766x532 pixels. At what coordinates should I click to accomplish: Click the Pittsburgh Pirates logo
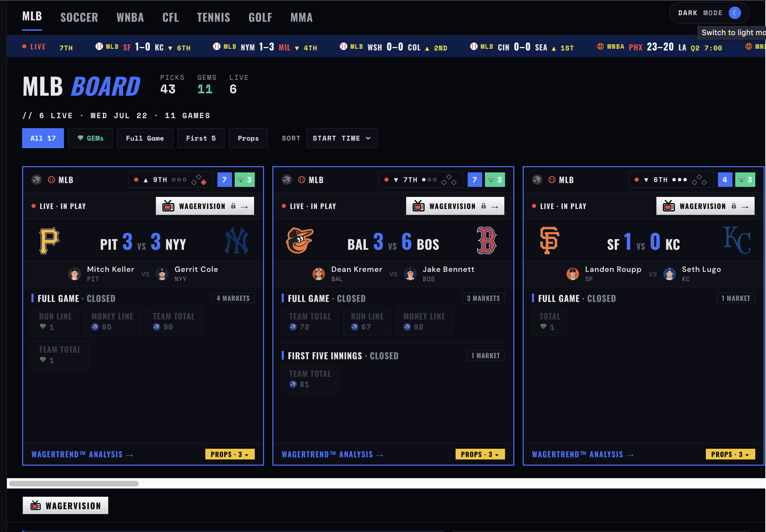click(x=49, y=240)
